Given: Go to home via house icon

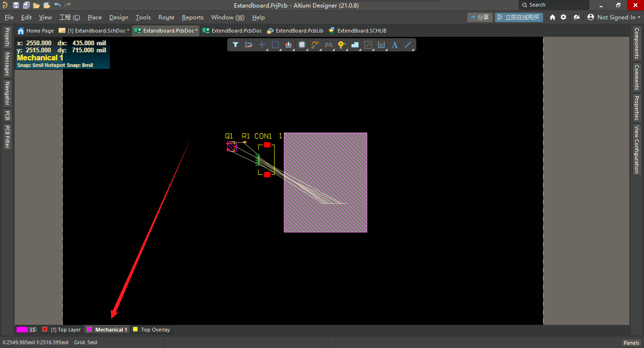Looking at the screenshot, I should click(553, 17).
